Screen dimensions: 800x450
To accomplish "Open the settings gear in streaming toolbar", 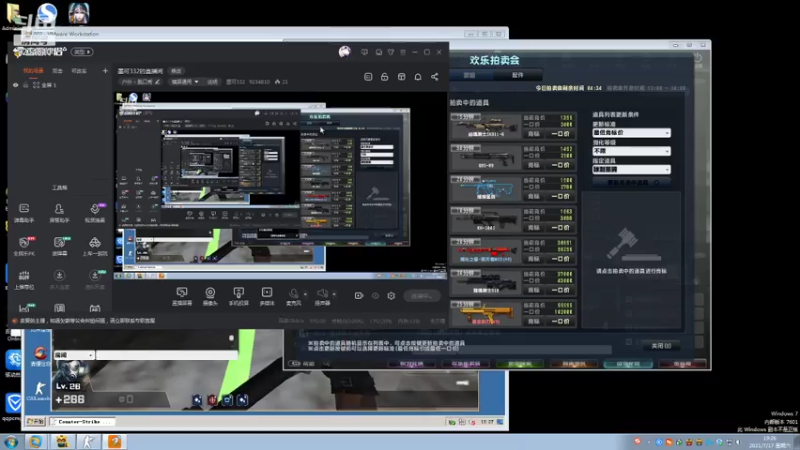I will (x=391, y=296).
